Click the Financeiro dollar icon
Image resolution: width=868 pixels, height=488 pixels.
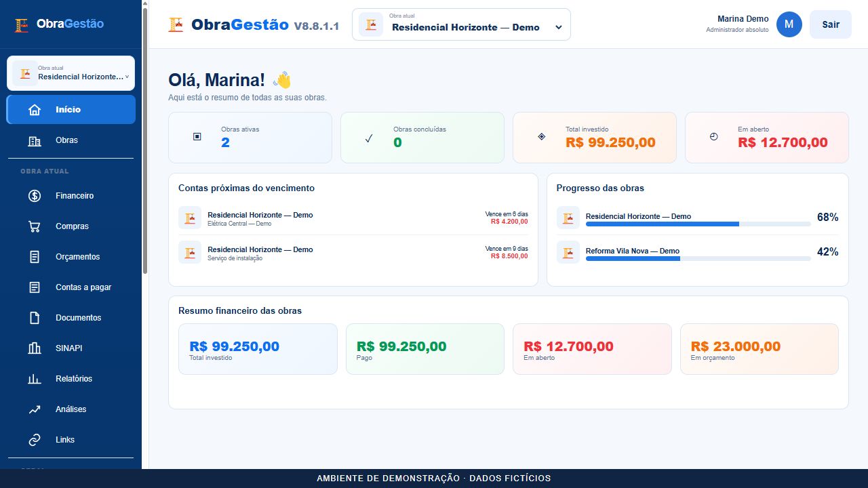[35, 196]
